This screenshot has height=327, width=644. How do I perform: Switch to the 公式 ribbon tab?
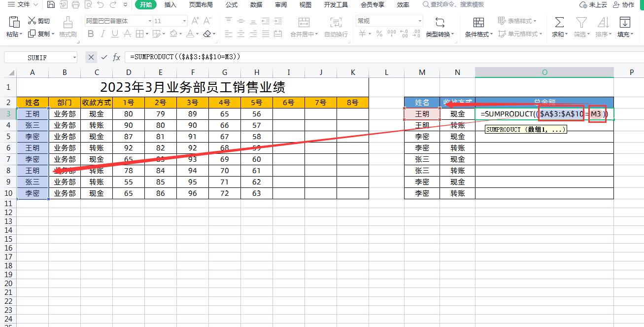[x=231, y=5]
